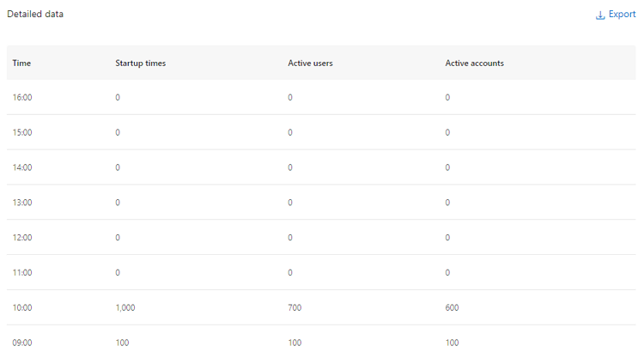Select the Active users column header
Viewport: 644px width, 358px height.
[x=310, y=64]
